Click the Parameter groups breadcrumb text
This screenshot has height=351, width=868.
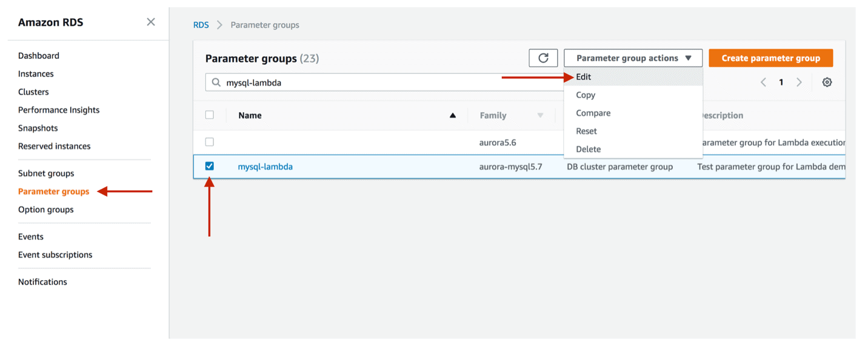pos(265,25)
